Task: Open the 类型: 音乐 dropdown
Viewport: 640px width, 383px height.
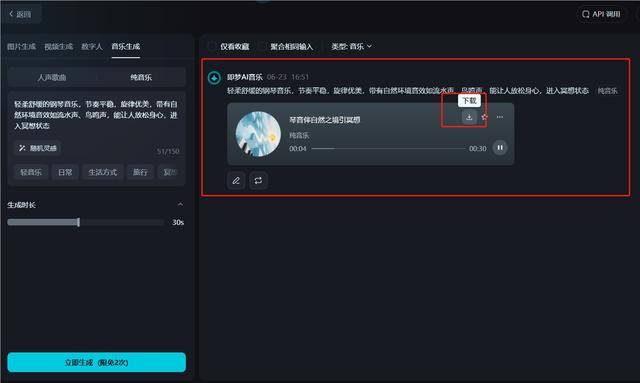Action: [351, 47]
